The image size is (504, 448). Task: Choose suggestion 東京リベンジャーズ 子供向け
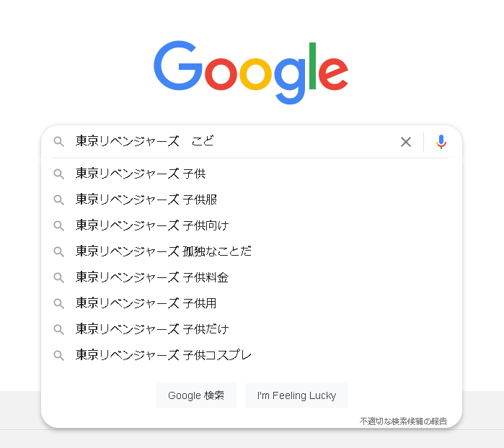(252, 225)
